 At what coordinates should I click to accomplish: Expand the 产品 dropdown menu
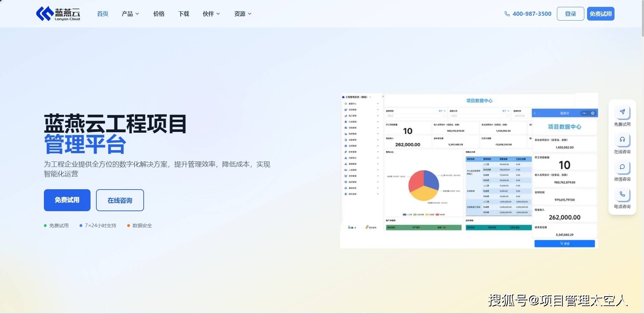point(130,14)
